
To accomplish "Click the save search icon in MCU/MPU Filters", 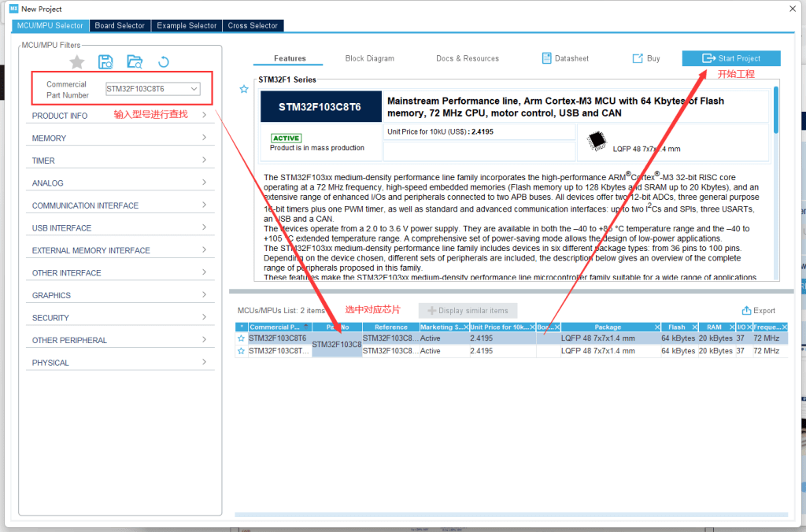I will click(105, 62).
